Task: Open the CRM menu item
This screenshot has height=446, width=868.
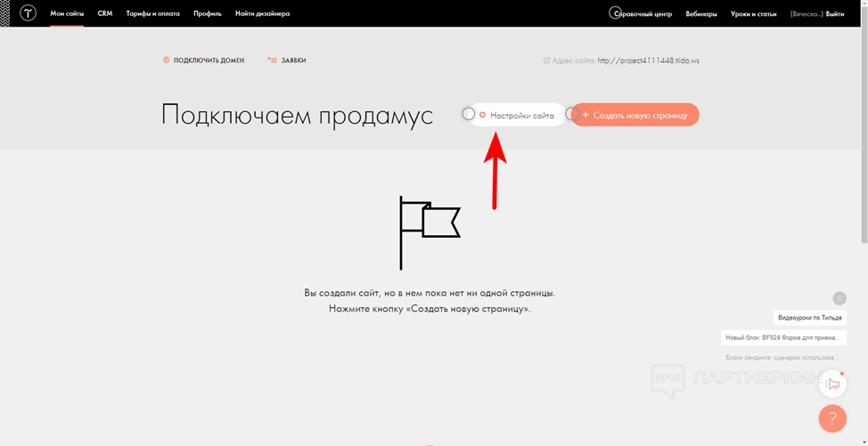Action: pyautogui.click(x=105, y=13)
